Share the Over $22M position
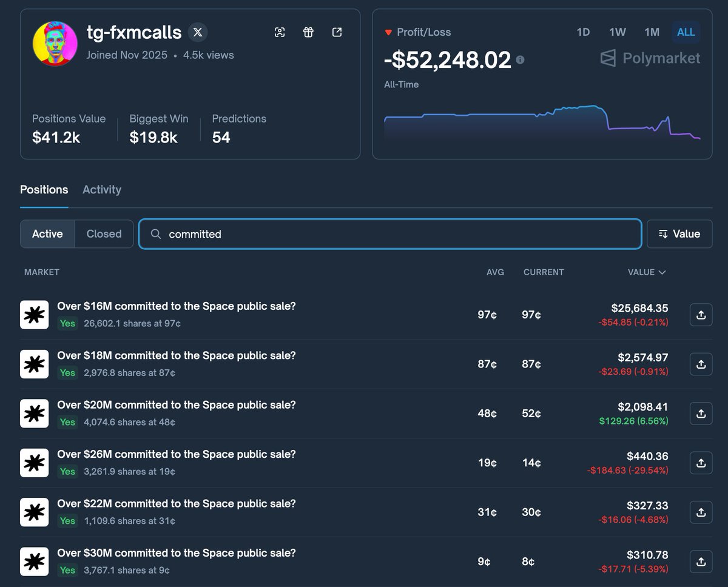Image resolution: width=728 pixels, height=587 pixels. [701, 512]
